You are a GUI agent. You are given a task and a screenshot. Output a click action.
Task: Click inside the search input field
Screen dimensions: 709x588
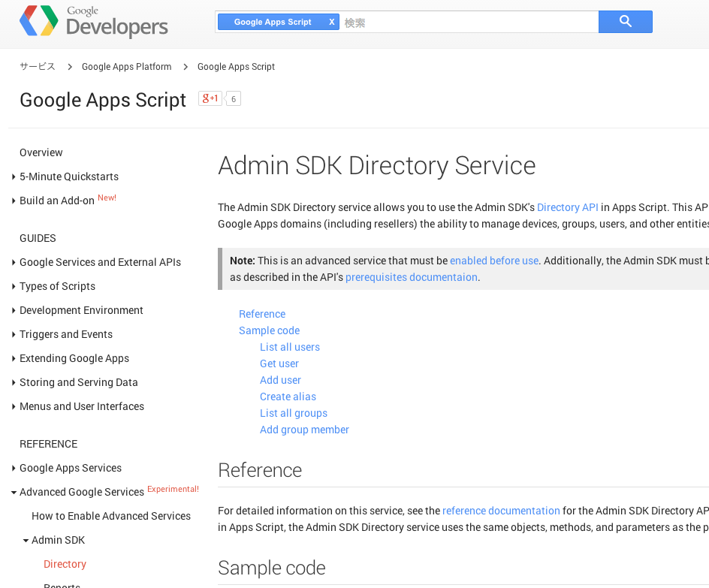466,22
